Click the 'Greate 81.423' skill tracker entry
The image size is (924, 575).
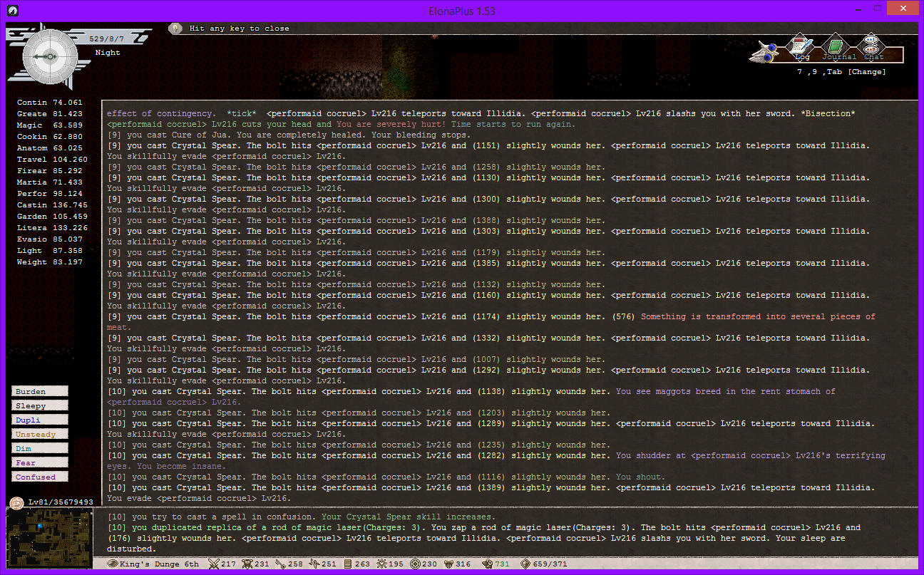pos(50,114)
